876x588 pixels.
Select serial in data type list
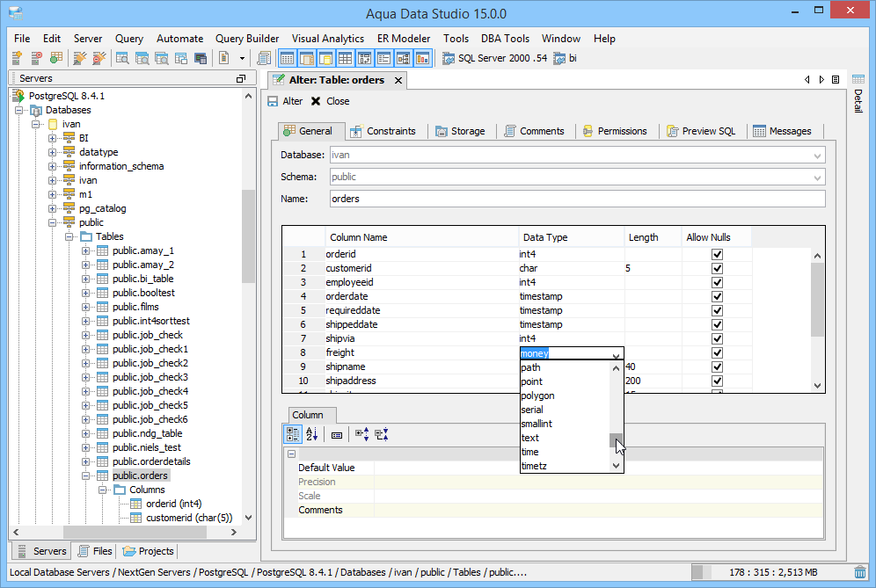565,410
